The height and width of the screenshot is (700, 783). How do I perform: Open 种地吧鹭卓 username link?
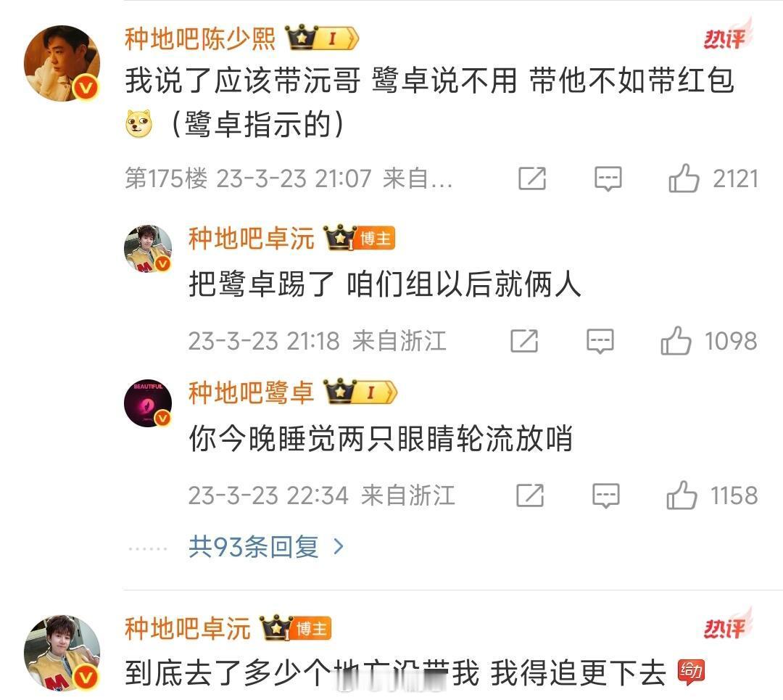(x=251, y=392)
